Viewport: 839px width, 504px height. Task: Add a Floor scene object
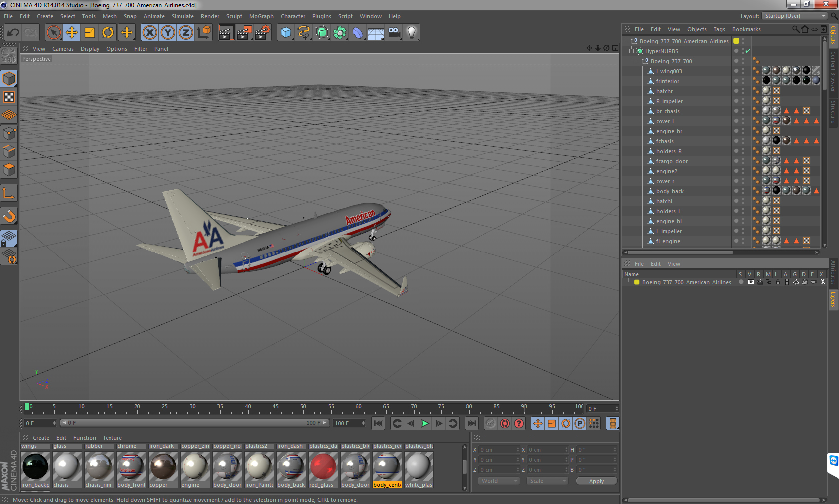(376, 33)
